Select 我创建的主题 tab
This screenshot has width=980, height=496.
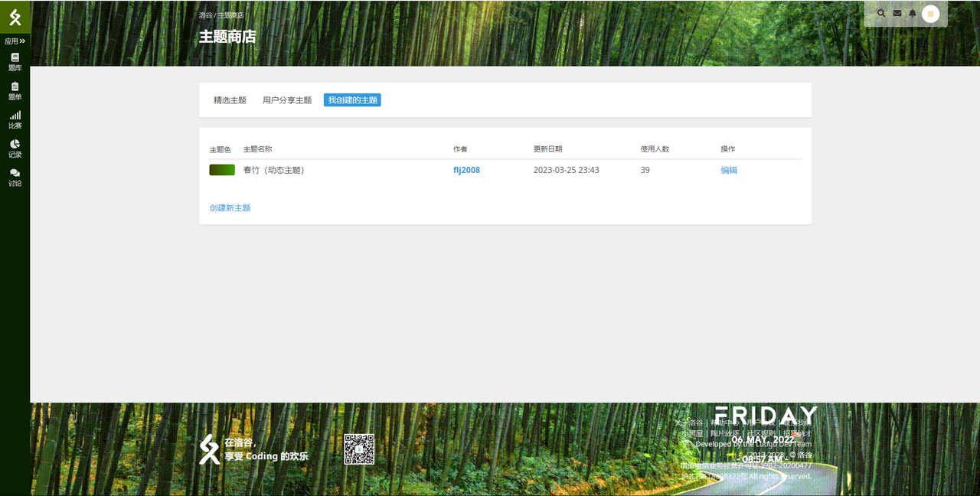(x=352, y=100)
